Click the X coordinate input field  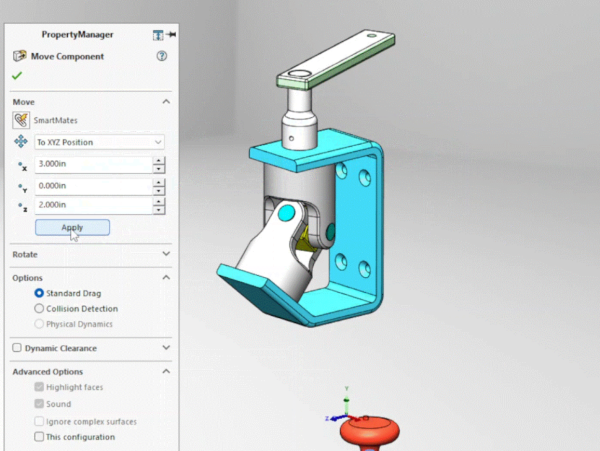(92, 165)
